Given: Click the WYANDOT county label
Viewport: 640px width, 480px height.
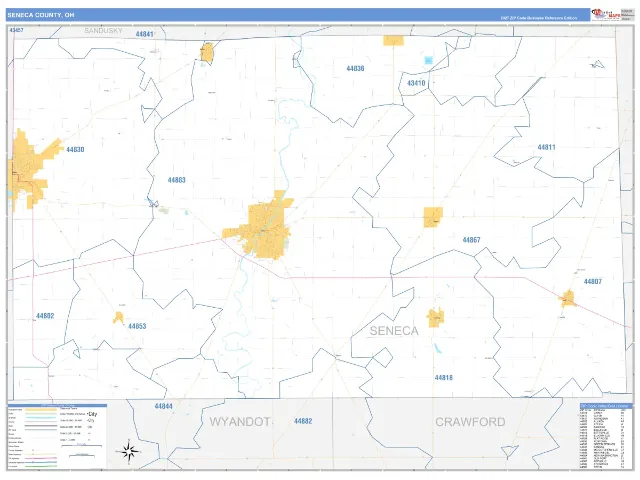Looking at the screenshot, I should point(240,422).
